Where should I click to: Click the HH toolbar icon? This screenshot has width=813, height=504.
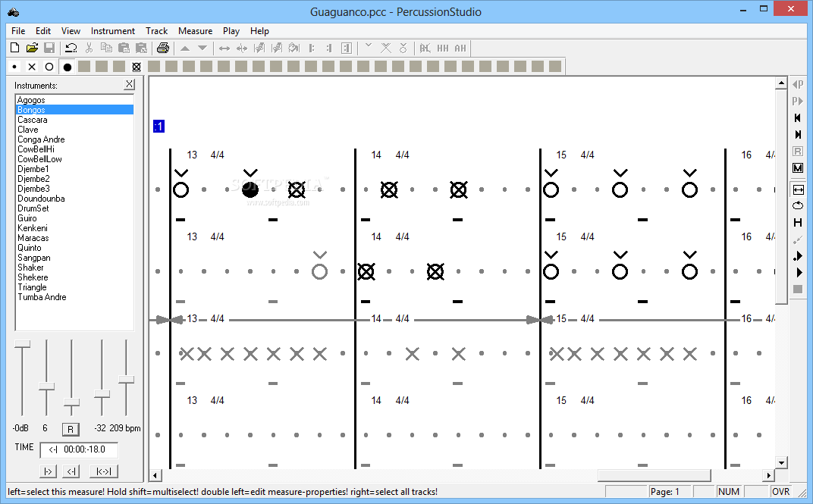[443, 49]
